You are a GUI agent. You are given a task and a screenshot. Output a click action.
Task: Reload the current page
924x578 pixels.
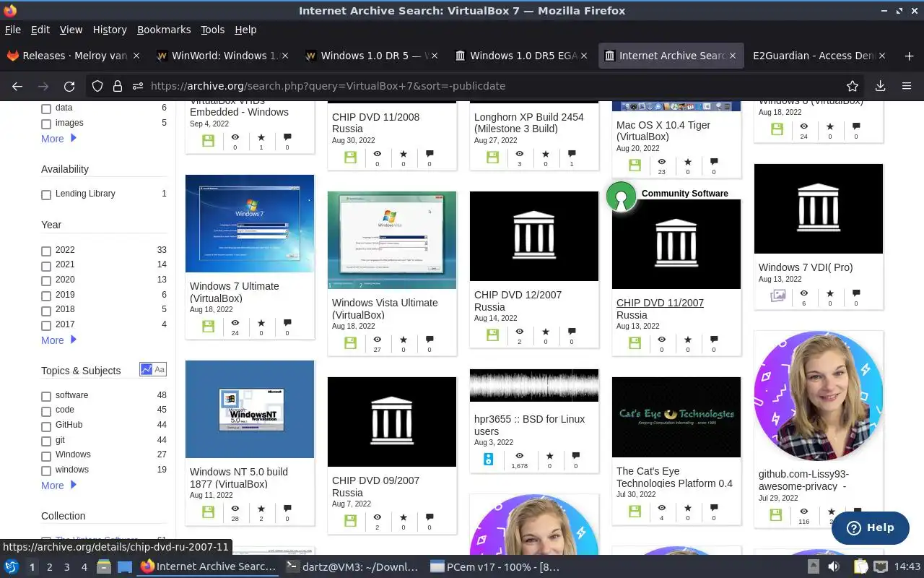click(69, 86)
